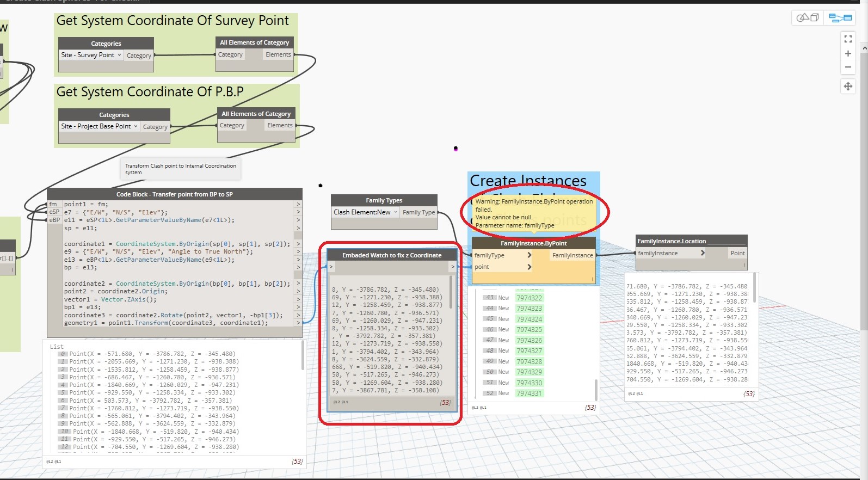Click list item 5 Point(X = -929.550, Y = -1258.334
868x480 pixels.
click(147, 392)
